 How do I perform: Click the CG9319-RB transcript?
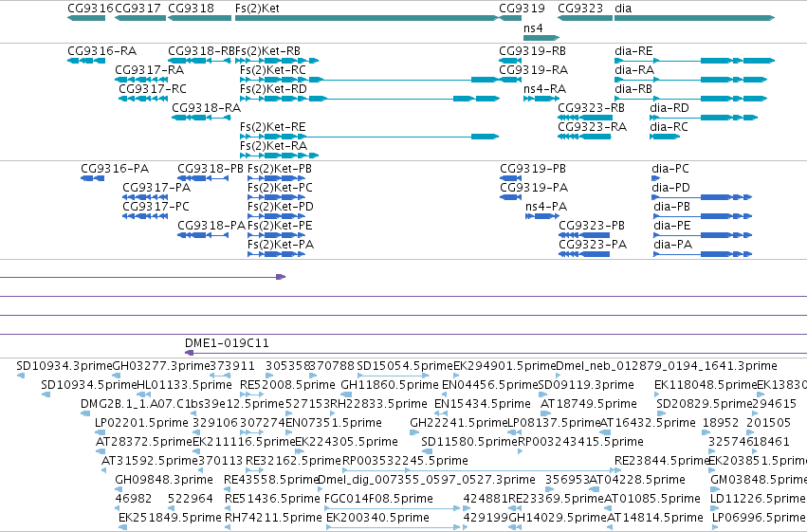click(x=510, y=61)
